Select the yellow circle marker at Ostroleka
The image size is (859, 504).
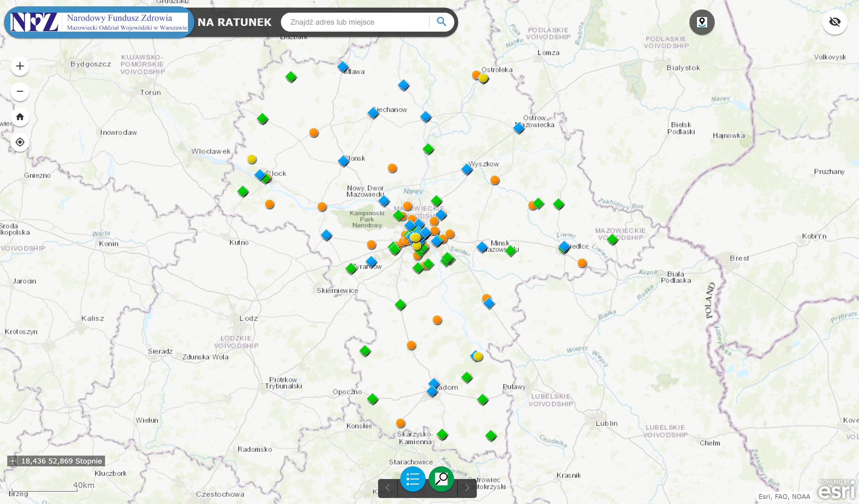coord(483,78)
